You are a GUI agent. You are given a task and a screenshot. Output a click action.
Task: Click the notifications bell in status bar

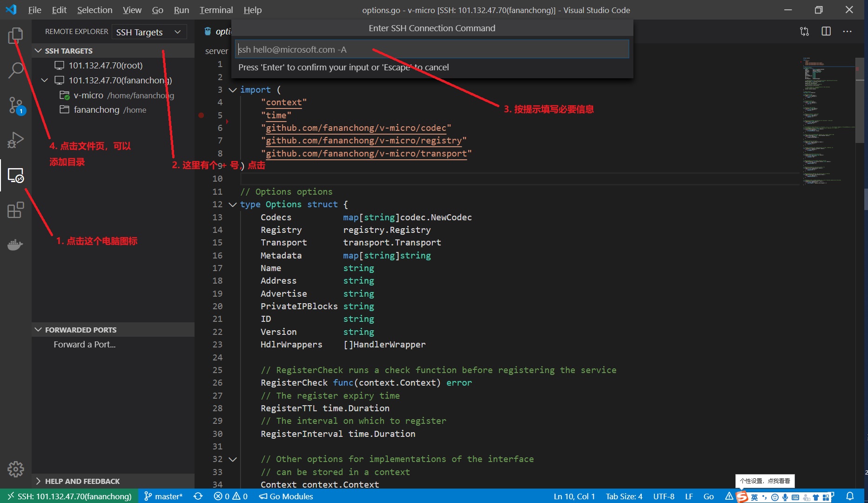(851, 496)
